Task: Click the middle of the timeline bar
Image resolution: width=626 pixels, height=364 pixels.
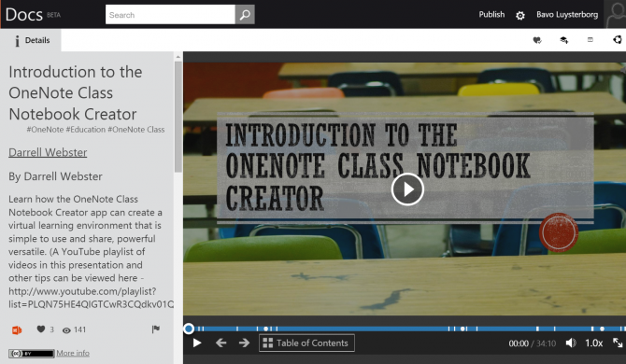Action: (405, 329)
